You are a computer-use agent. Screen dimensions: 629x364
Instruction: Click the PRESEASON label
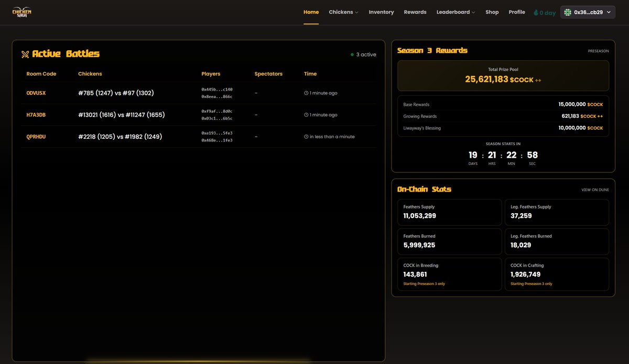598,51
